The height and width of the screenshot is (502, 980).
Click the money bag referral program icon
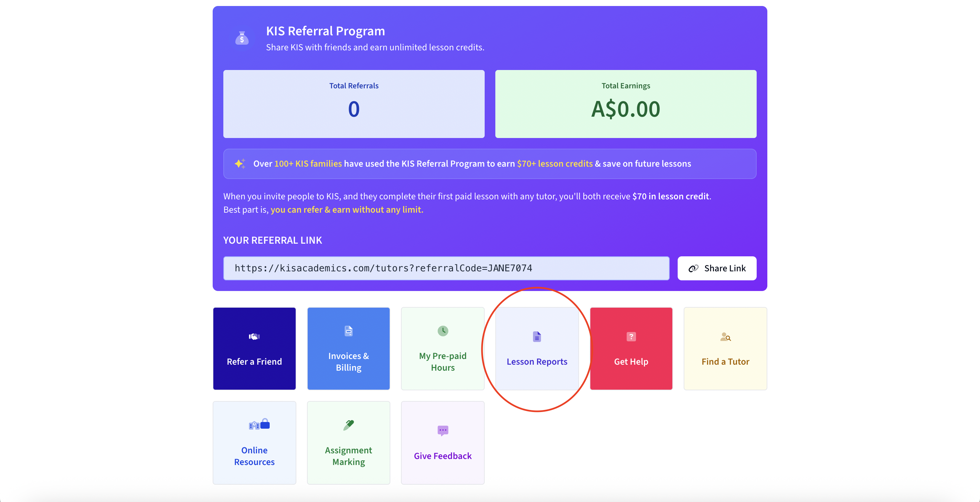pyautogui.click(x=242, y=38)
